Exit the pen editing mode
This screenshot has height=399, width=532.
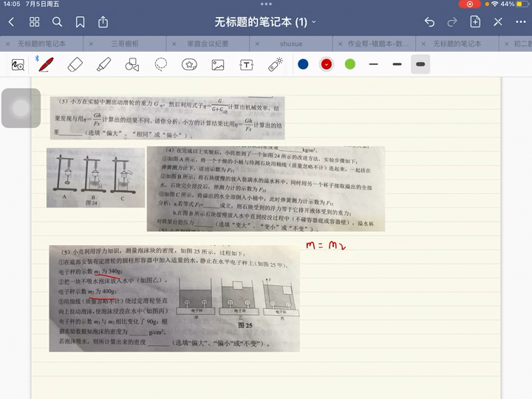pos(498,22)
